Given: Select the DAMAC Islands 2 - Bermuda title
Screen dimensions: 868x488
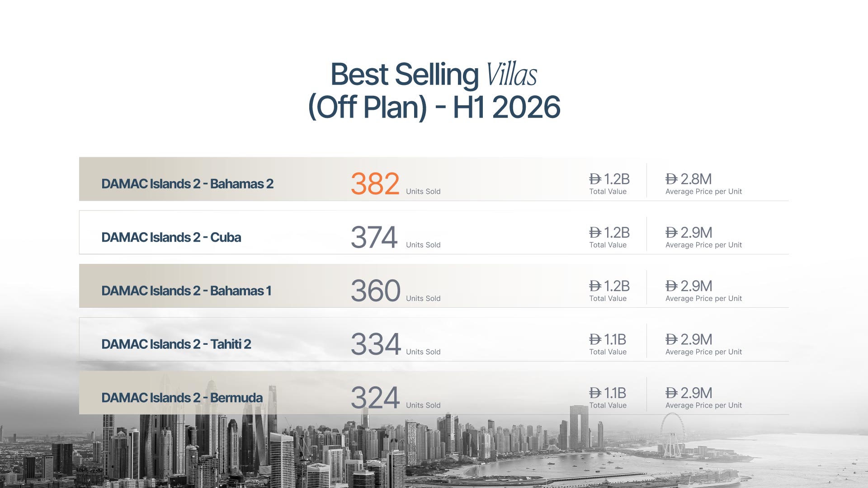Looking at the screenshot, I should 182,398.
